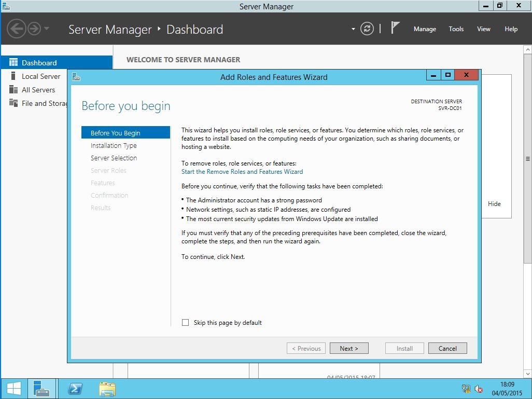532x399 pixels.
Task: Click the forward navigation arrow
Action: tap(34, 29)
